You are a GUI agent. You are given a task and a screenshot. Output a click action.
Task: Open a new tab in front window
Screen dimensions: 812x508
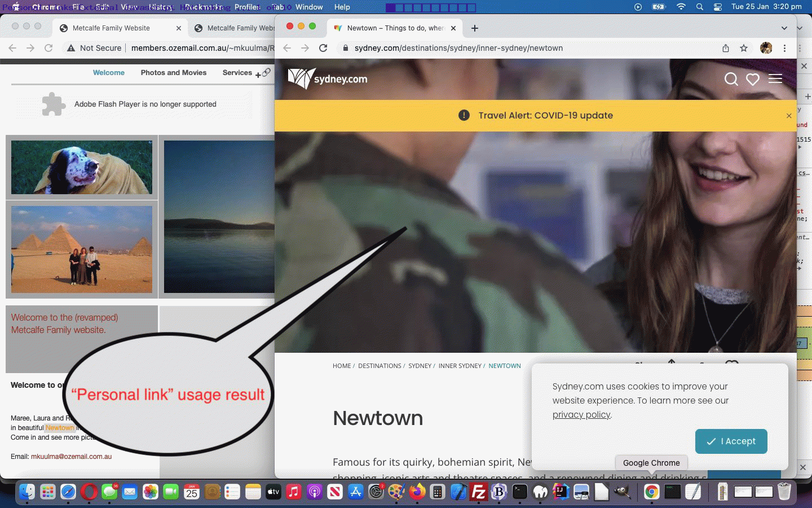[x=475, y=28]
